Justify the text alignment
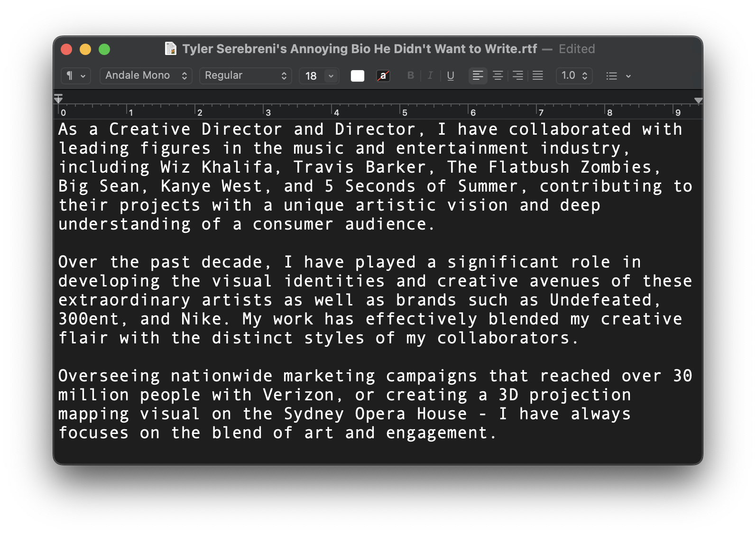756x535 pixels. 538,75
